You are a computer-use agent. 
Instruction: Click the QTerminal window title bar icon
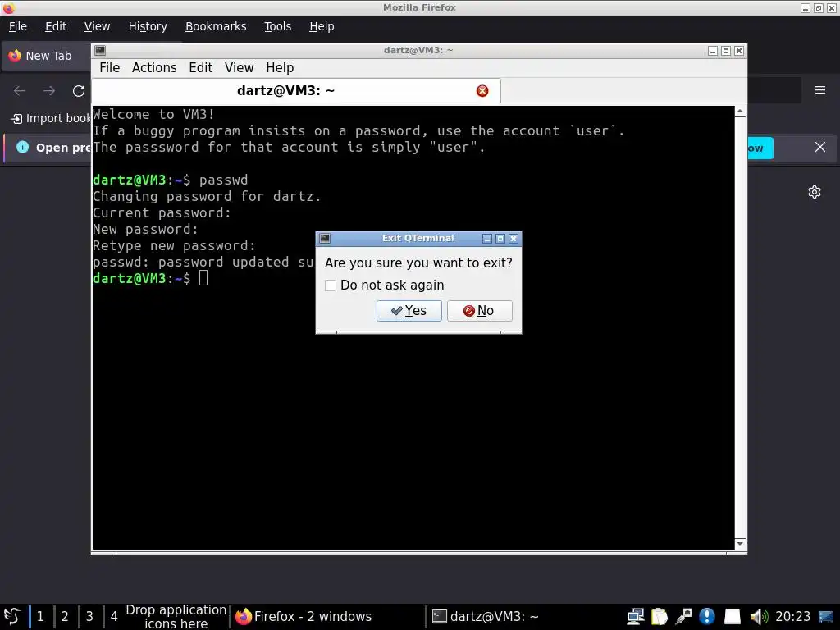[x=100, y=50]
